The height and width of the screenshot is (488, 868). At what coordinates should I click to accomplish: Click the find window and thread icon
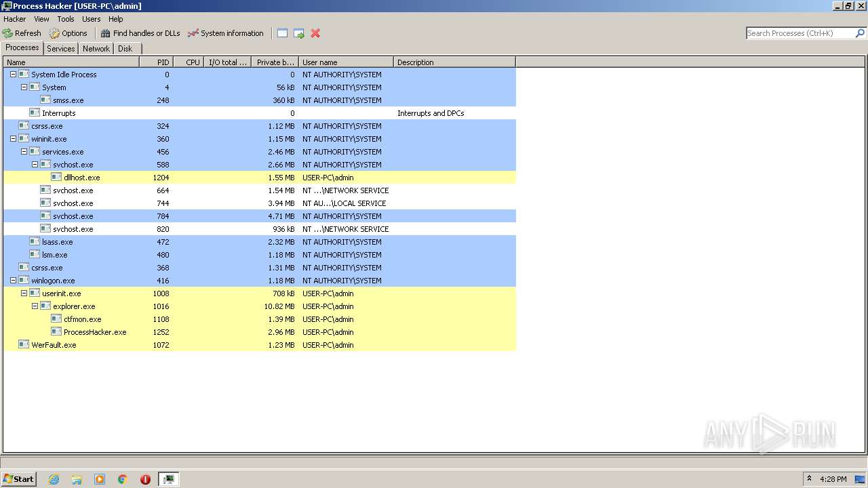click(x=299, y=33)
